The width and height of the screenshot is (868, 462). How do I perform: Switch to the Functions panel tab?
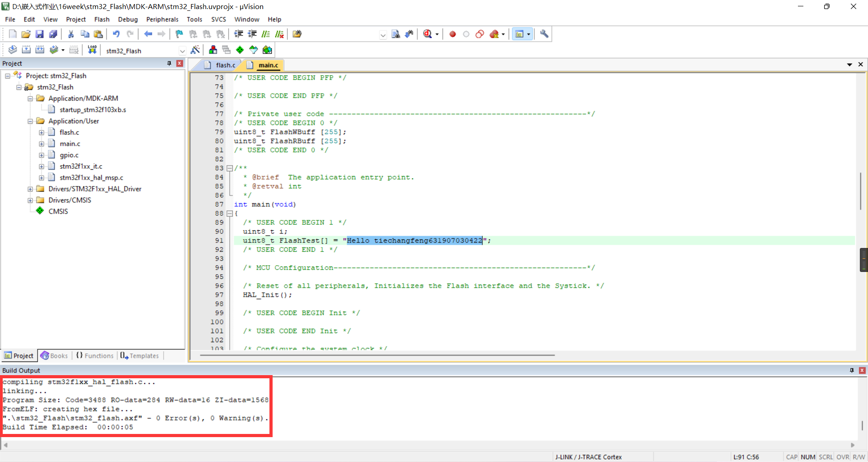point(95,356)
